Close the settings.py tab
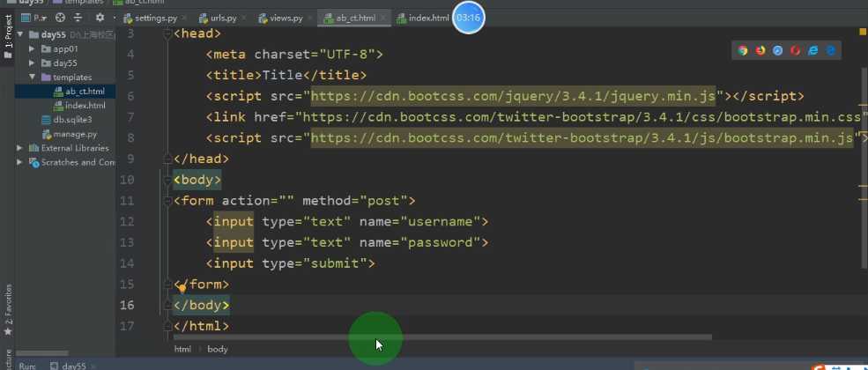Viewport: 868px width, 370px height. point(184,18)
